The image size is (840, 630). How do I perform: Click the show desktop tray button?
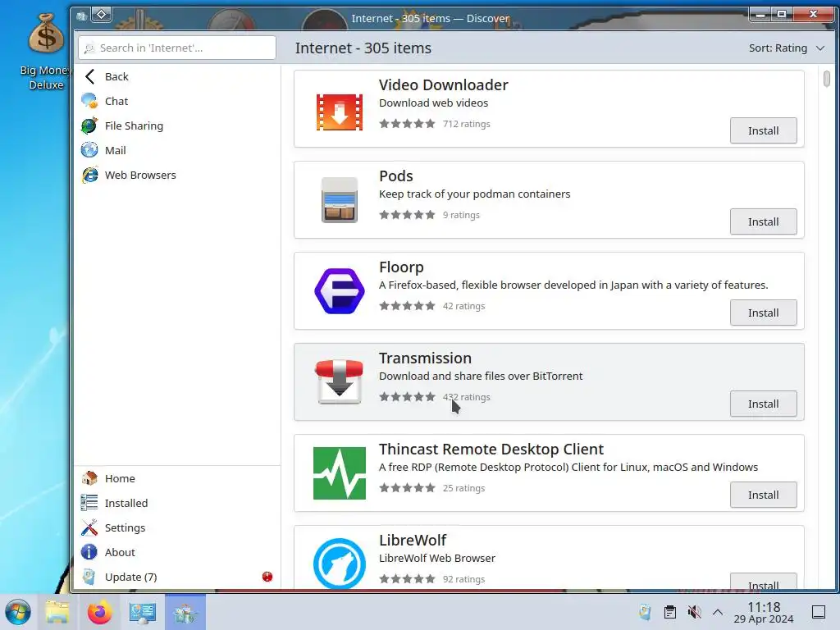[818, 612]
